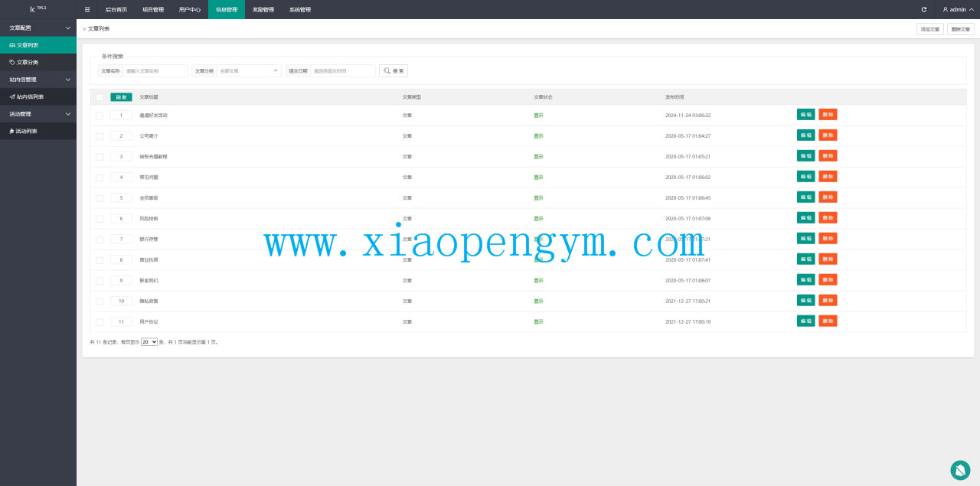Click the 文章列表 breadcrumb text
This screenshot has height=486, width=980.
click(x=99, y=28)
